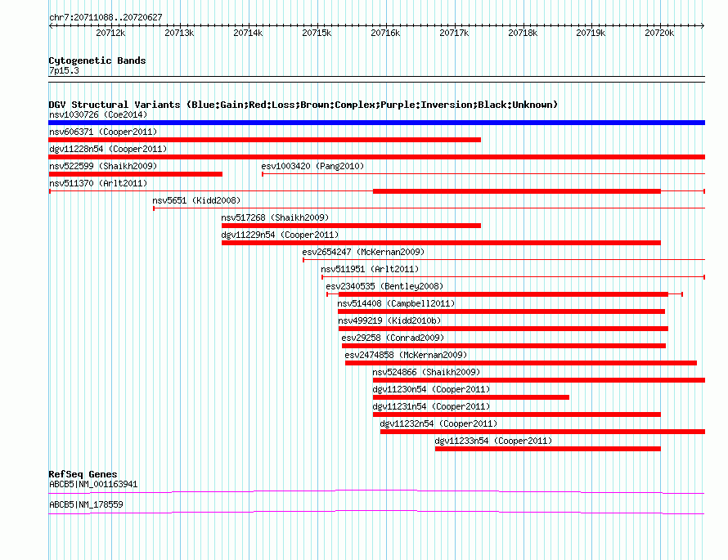728x560 pixels.
Task: Click the ABCB5|NM_178559 gene label
Action: pos(87,504)
